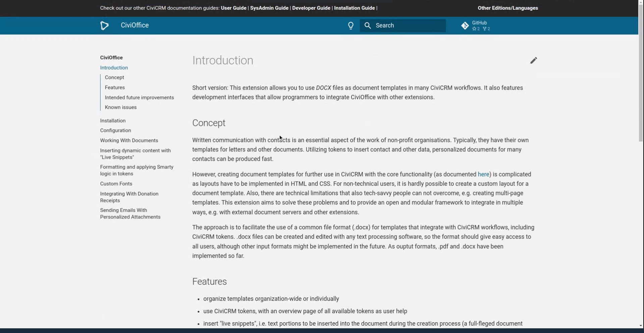
Task: Open the User Guide link
Action: 233,8
